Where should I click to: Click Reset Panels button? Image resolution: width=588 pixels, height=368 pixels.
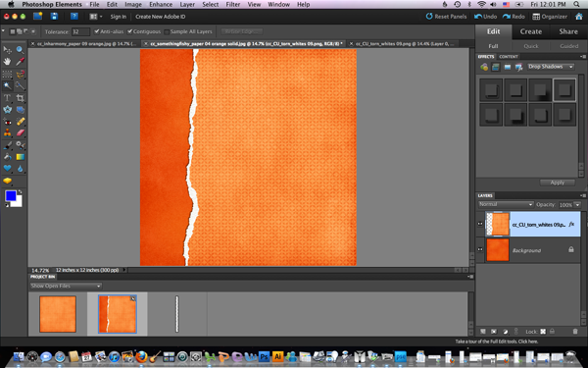coord(446,17)
